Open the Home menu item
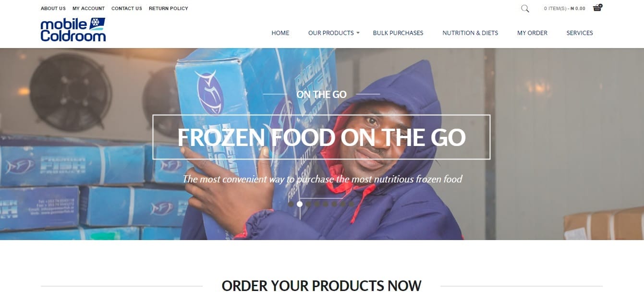Screen dimensions: 644x303 (x=280, y=33)
